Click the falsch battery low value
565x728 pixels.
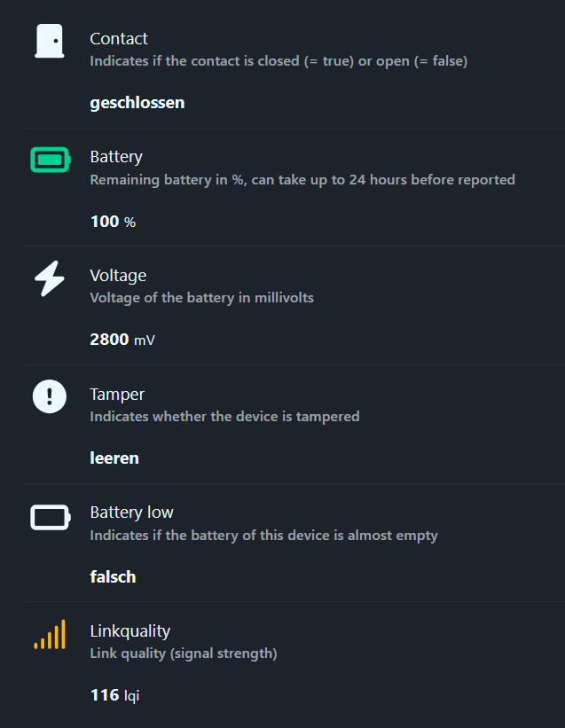point(113,576)
